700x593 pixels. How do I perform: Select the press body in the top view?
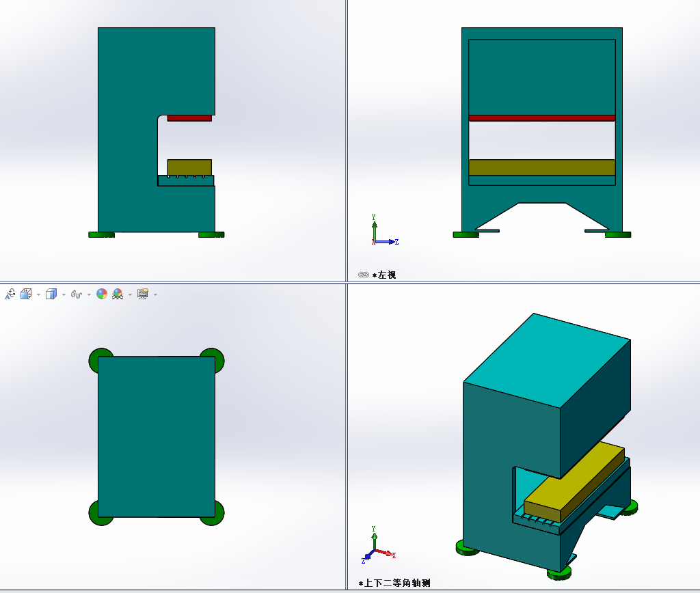(157, 437)
